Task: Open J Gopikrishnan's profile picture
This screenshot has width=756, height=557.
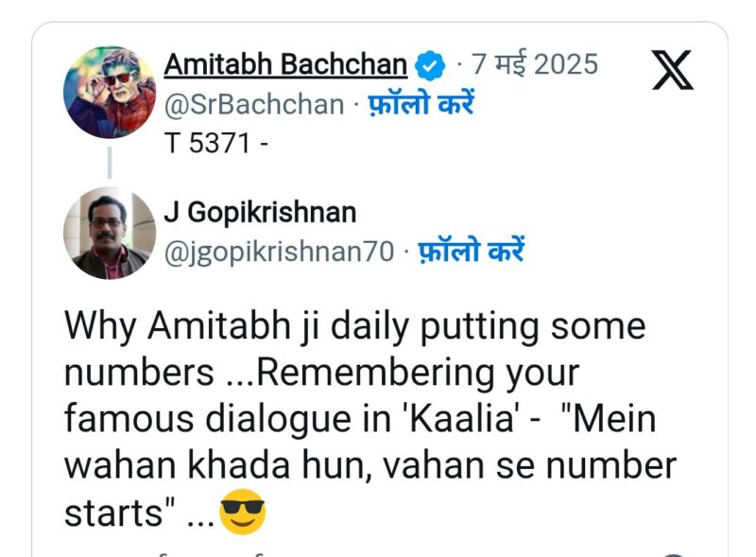Action: 110,234
